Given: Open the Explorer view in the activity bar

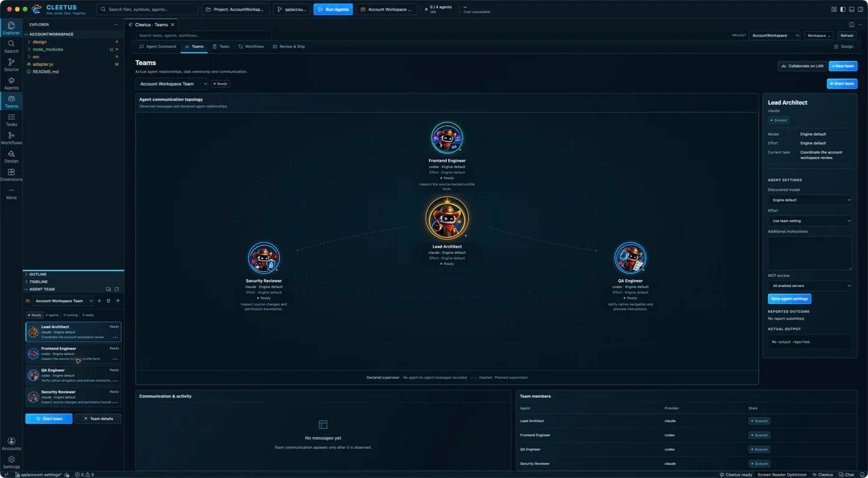Looking at the screenshot, I should coord(11,28).
